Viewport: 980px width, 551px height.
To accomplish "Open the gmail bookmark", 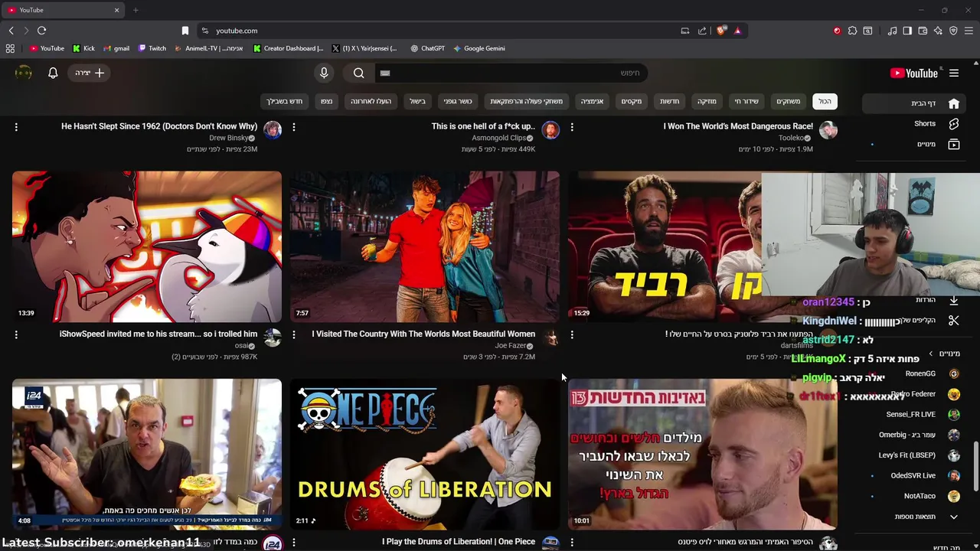I will [x=116, y=48].
